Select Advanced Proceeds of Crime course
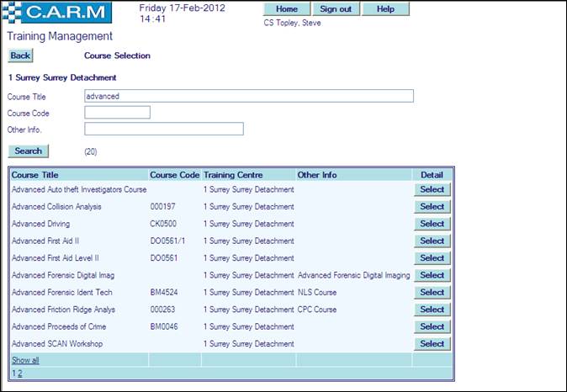 click(x=432, y=326)
